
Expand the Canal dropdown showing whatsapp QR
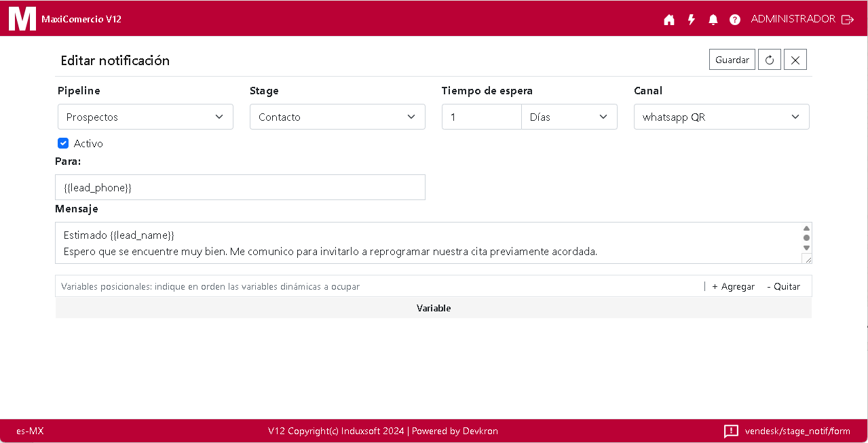pos(721,117)
